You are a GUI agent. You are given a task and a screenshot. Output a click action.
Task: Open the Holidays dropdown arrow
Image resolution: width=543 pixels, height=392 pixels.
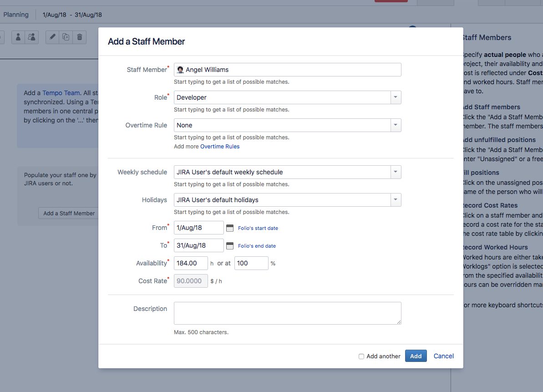click(396, 200)
